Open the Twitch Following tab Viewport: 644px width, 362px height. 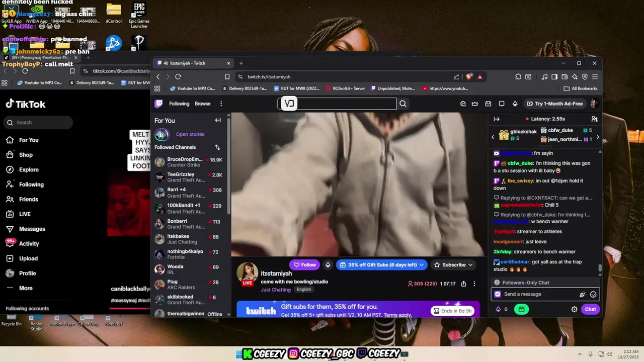point(179,104)
